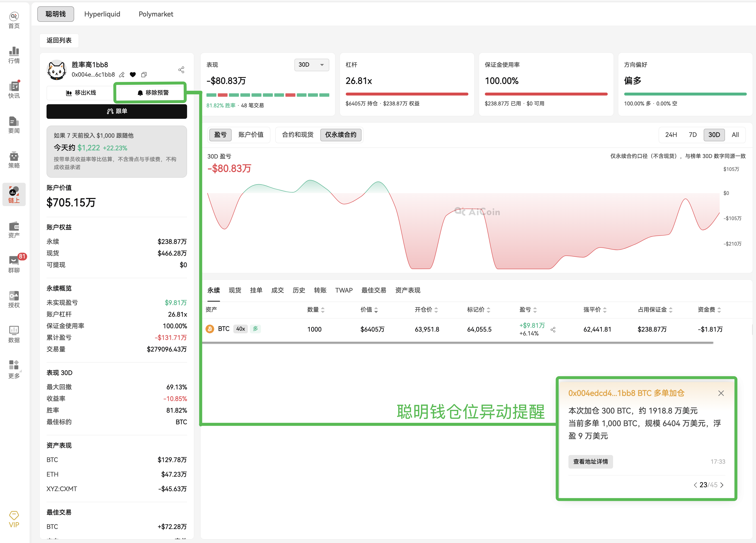Click the red 杠杆 leverage bar
This screenshot has height=543, width=756.
(407, 94)
